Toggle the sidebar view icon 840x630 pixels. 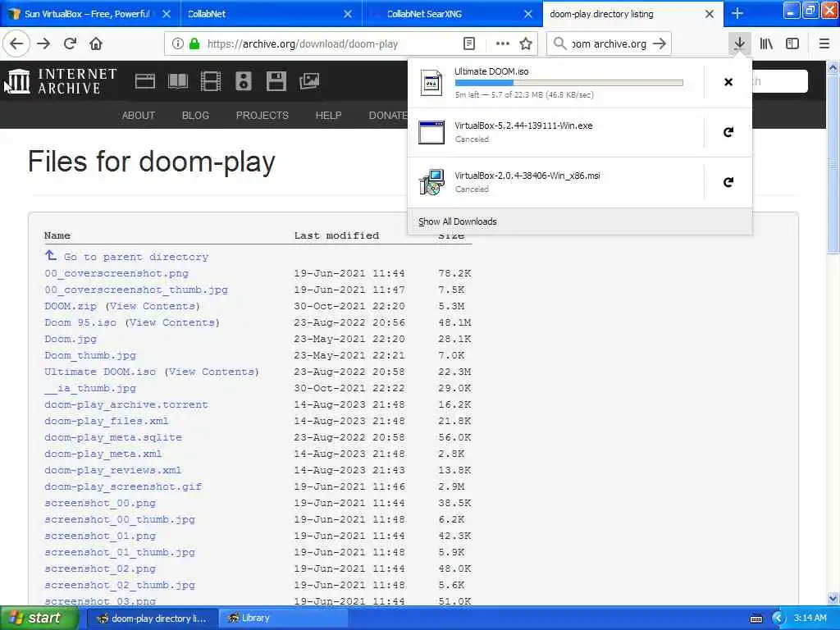point(792,44)
